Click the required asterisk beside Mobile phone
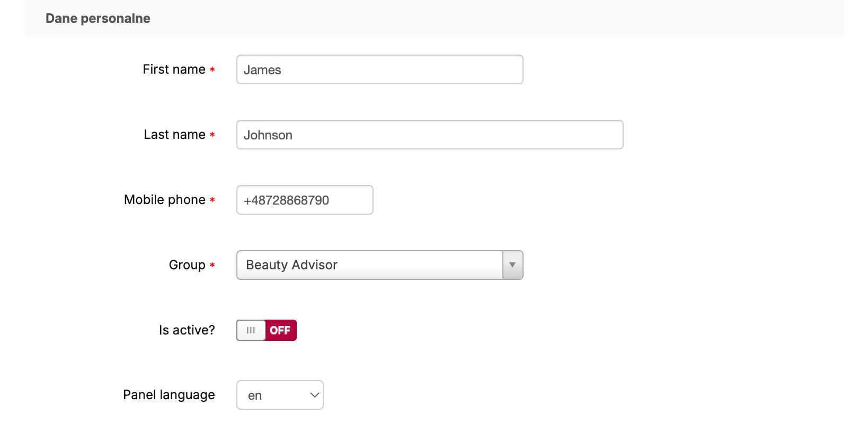Image resolution: width=868 pixels, height=423 pixels. (x=212, y=200)
